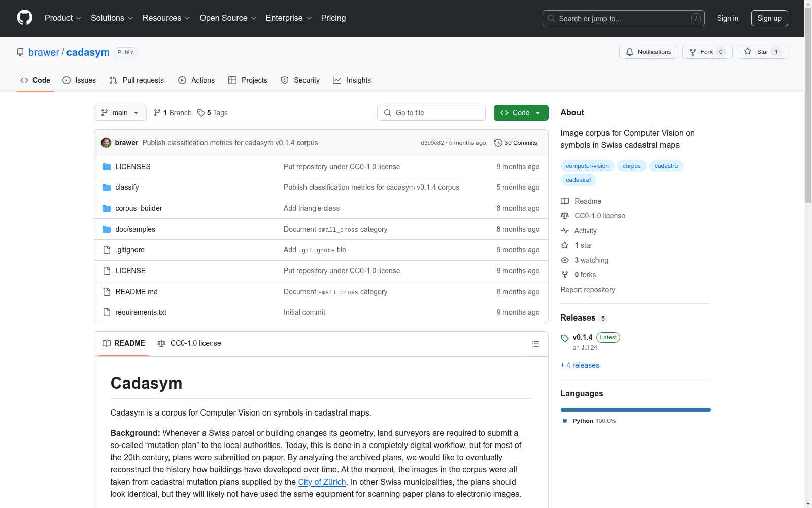Click the tag icon next to 5 Tags
The height and width of the screenshot is (508, 812).
point(201,113)
